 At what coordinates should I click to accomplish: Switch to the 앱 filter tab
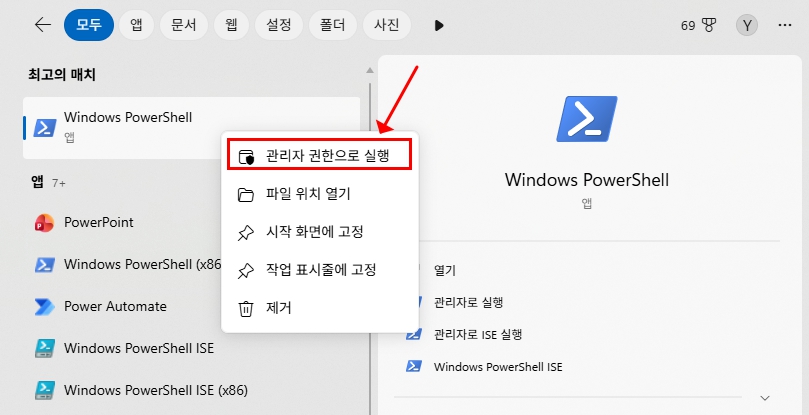136,25
